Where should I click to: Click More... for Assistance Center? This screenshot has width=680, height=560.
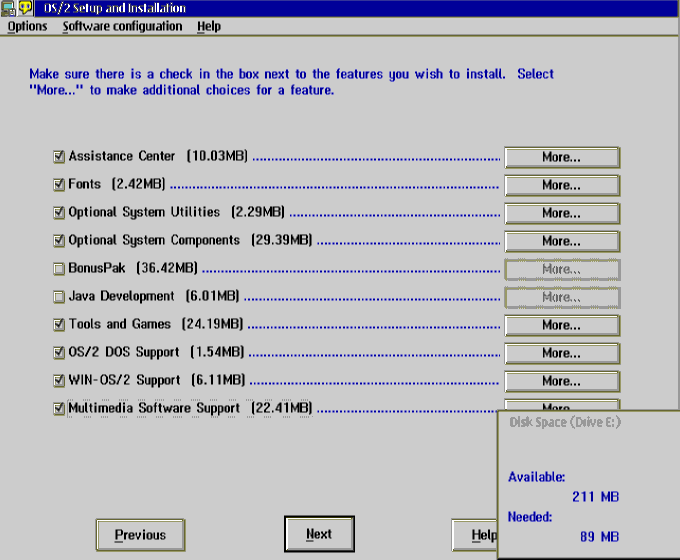pyautogui.click(x=562, y=157)
